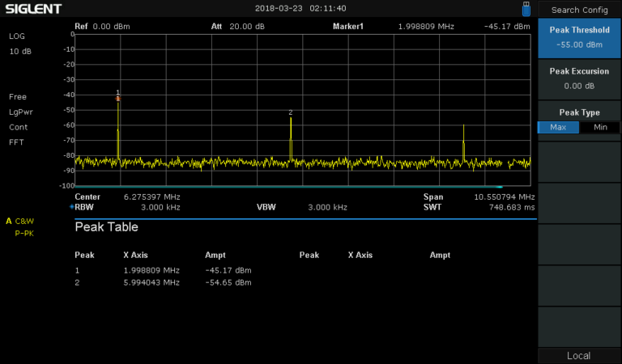Click the LOG scale type indicator
This screenshot has width=622, height=364.
point(17,37)
